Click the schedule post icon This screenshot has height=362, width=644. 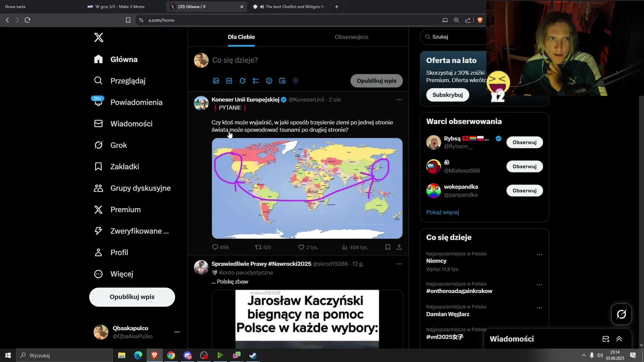282,81
